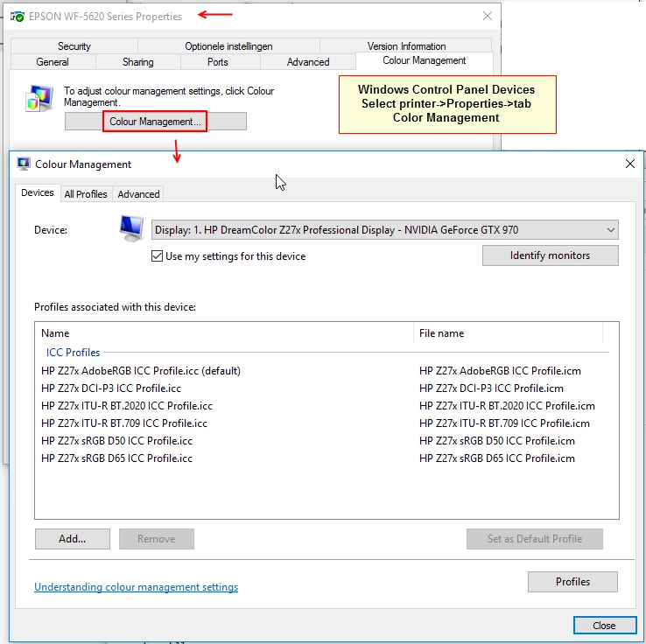Click the Close button at the bottom
Image resolution: width=646 pixels, height=644 pixels.
pyautogui.click(x=604, y=626)
